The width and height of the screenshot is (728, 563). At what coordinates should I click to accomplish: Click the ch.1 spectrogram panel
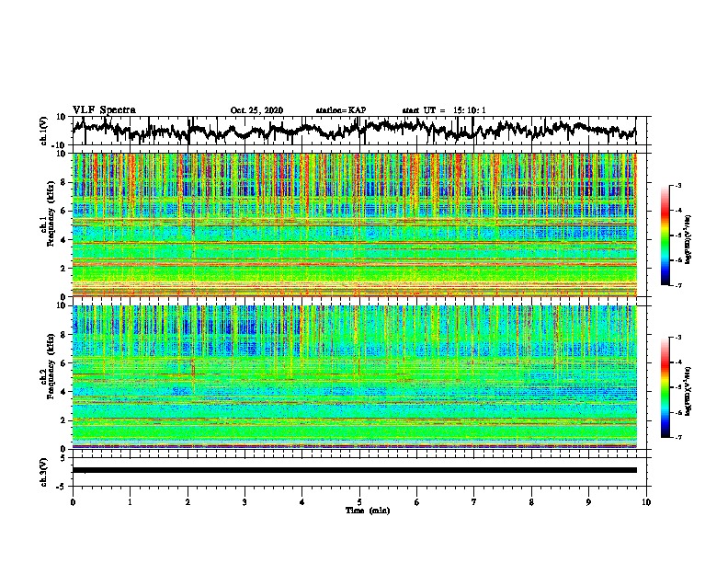[354, 224]
